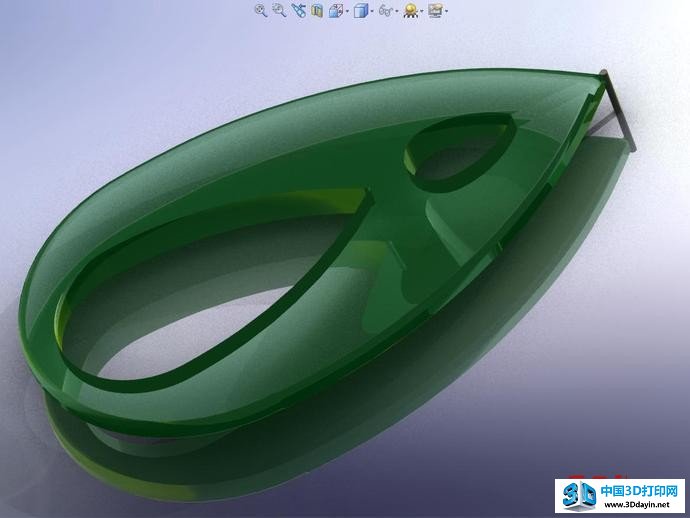Screen dimensions: 690x518
Task: Click the Zoom to Fit icon
Action: [261, 10]
